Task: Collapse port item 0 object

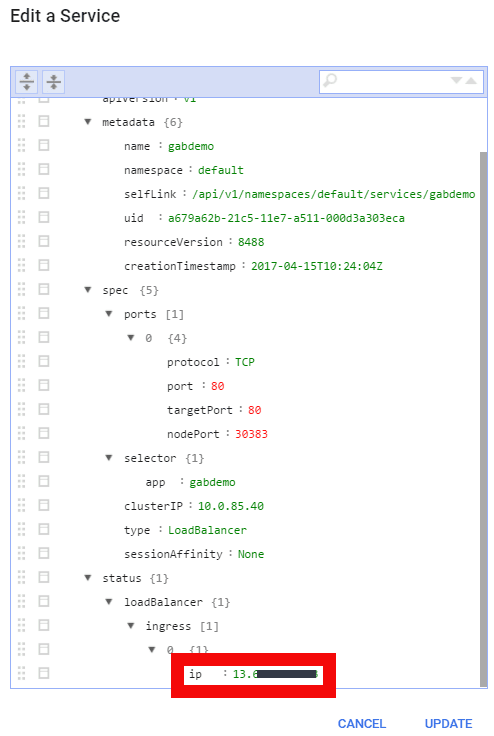Action: click(131, 337)
